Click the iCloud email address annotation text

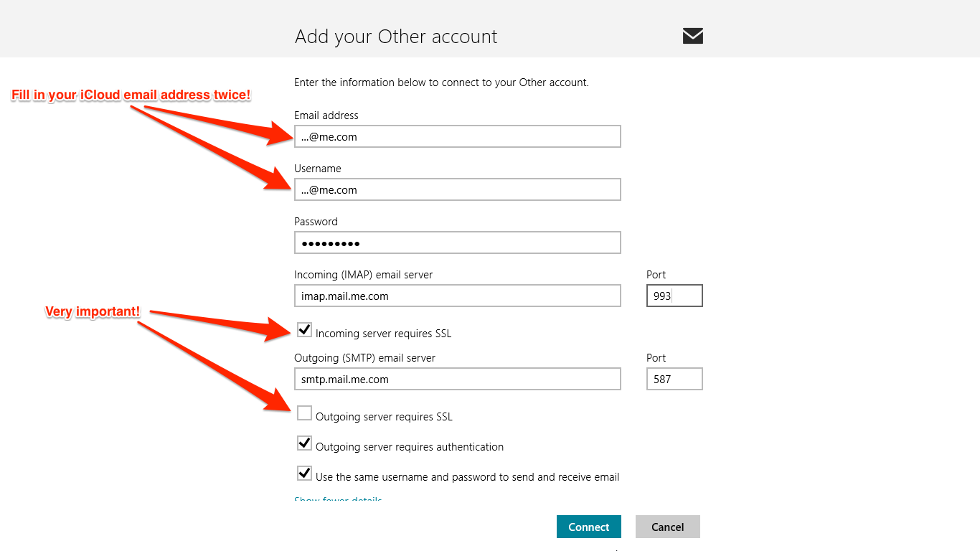point(131,94)
